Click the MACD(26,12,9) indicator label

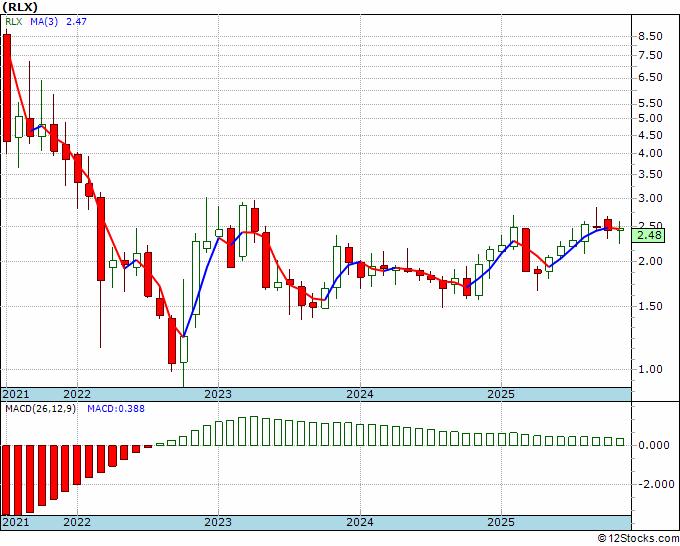[x=40, y=409]
